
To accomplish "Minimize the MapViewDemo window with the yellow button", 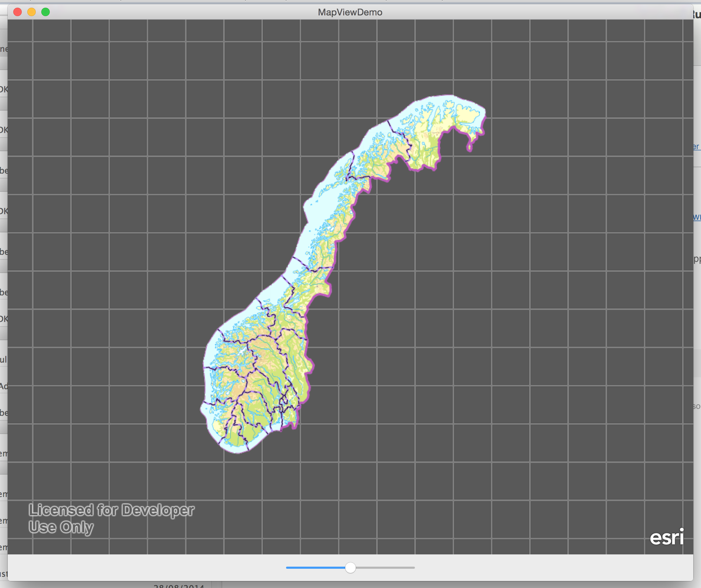I will 32,12.
